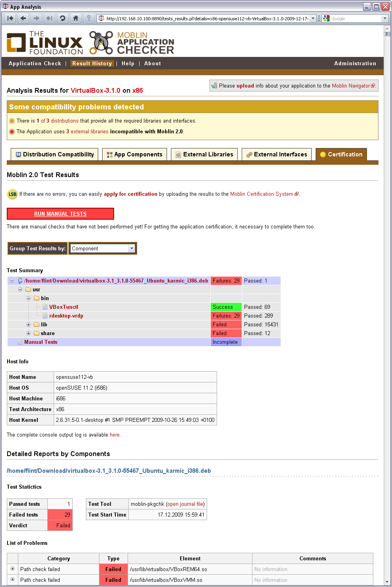Click the VirtualBox-3.1.0 link in the heading
Viewport: 392px width, 587px height.
(x=95, y=91)
